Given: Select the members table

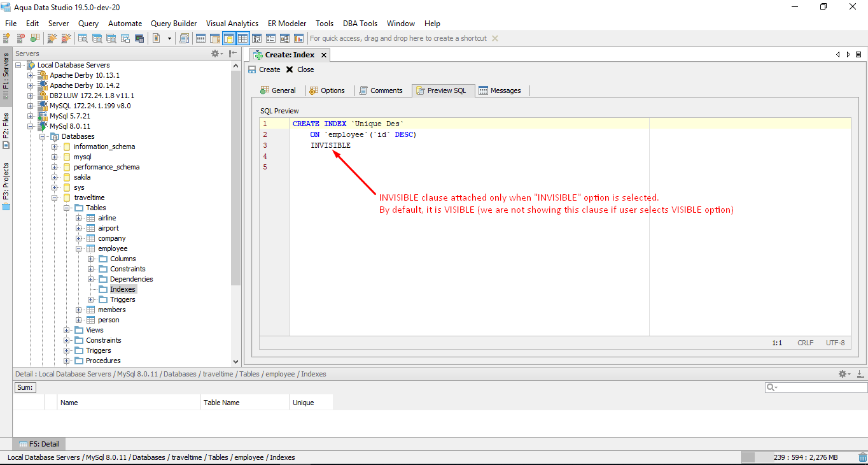Looking at the screenshot, I should click(x=111, y=310).
